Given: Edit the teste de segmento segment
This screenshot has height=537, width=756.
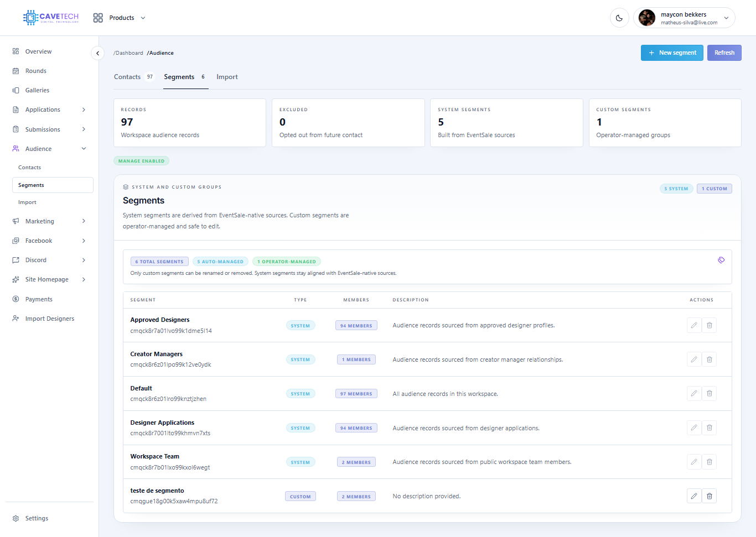Looking at the screenshot, I should (x=694, y=496).
